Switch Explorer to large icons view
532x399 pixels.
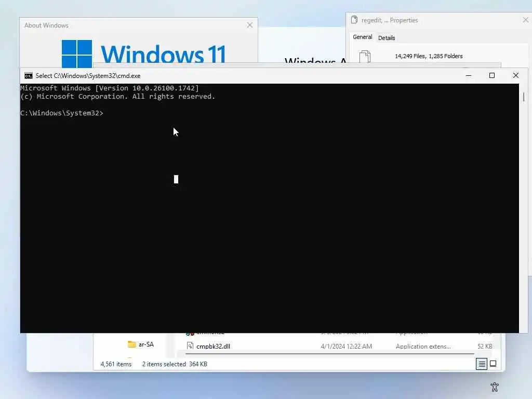[493, 364]
